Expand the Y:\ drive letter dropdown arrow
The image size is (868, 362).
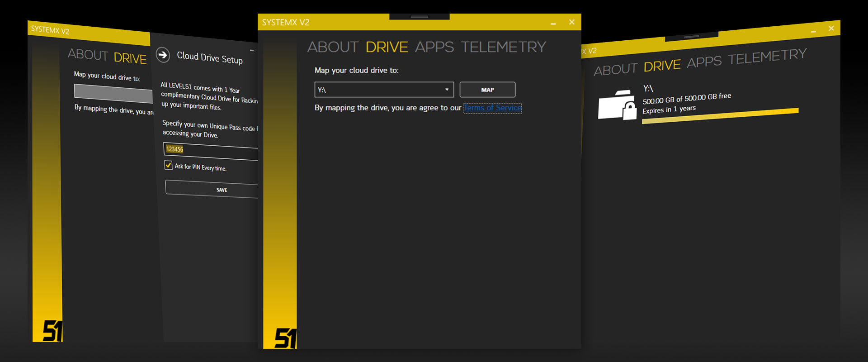tap(447, 90)
